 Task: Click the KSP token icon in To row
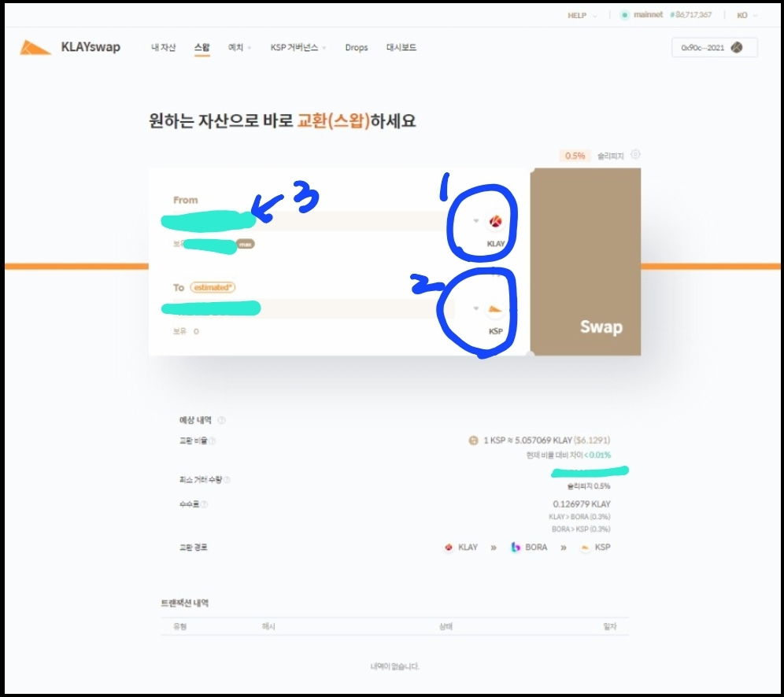coord(495,309)
